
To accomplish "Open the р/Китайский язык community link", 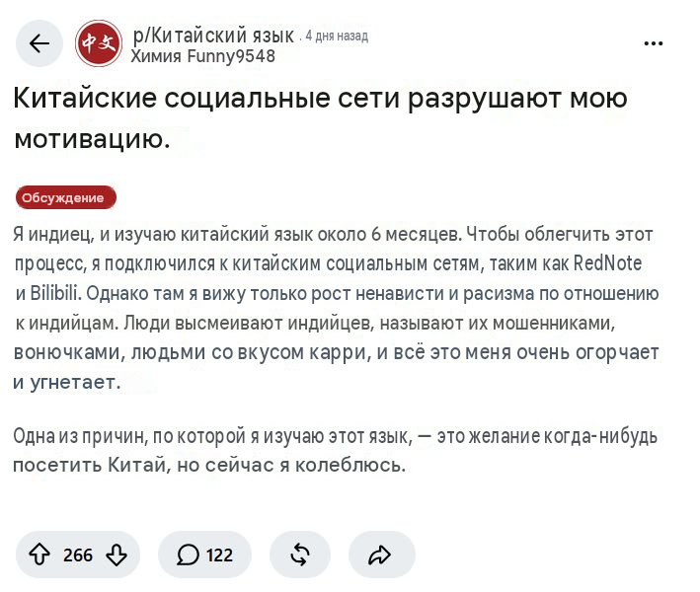I will [x=213, y=36].
